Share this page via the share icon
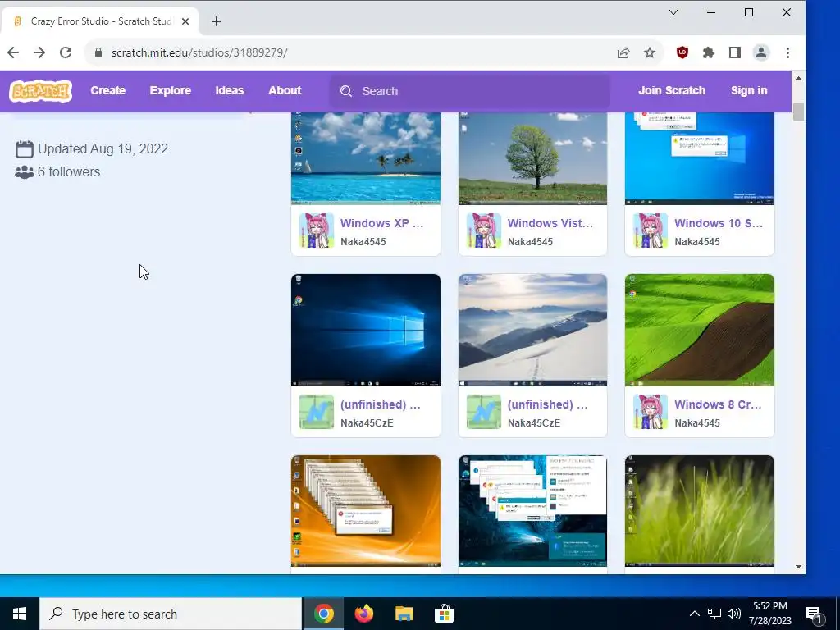 point(623,52)
